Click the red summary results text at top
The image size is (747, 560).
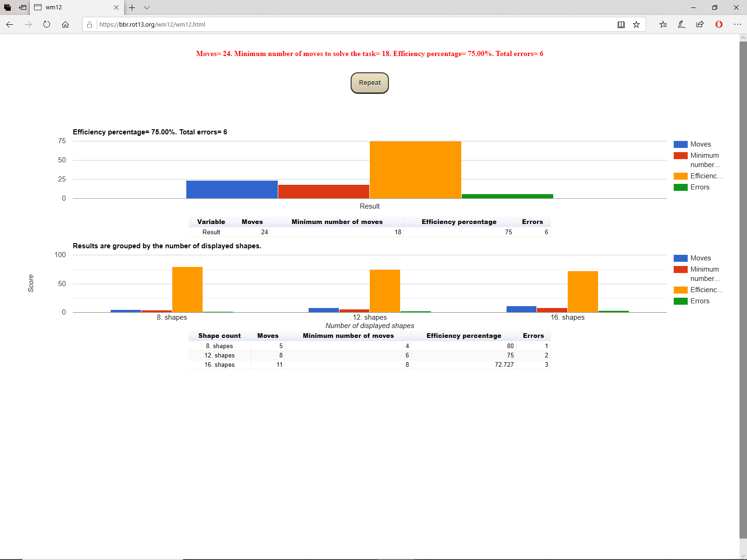369,54
